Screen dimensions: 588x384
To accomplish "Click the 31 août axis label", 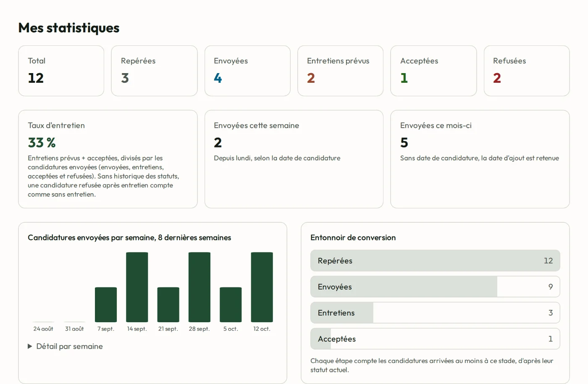I will pos(74,329).
